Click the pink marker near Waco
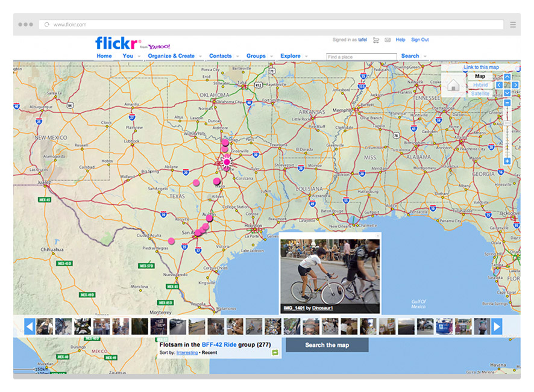534x392 pixels. click(217, 181)
